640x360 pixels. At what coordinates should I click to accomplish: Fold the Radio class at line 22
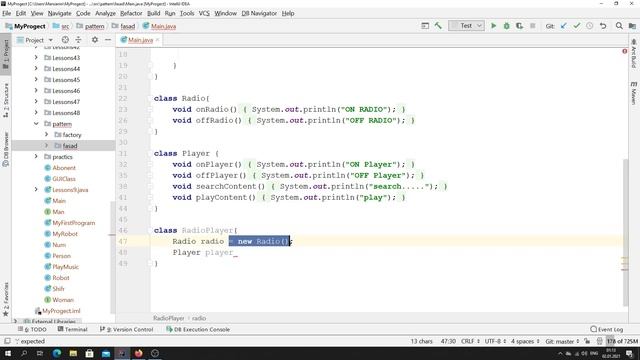pyautogui.click(x=149, y=98)
